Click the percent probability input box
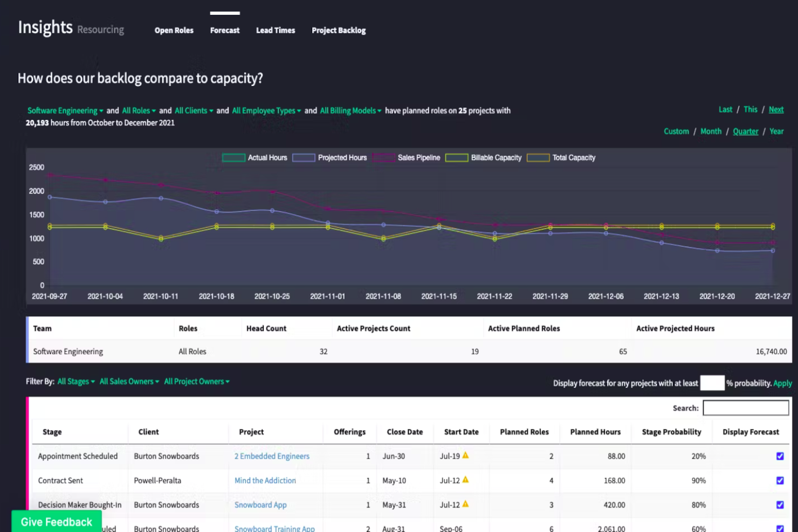This screenshot has height=532, width=798. [x=712, y=383]
